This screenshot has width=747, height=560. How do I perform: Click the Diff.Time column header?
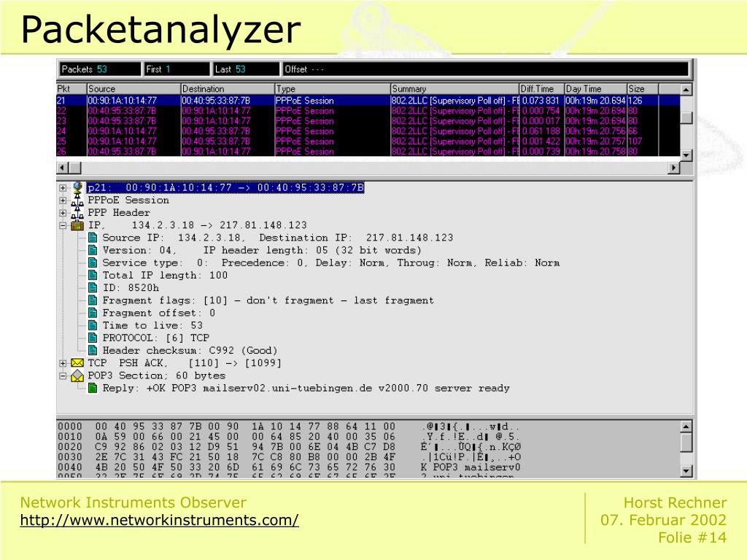(542, 89)
